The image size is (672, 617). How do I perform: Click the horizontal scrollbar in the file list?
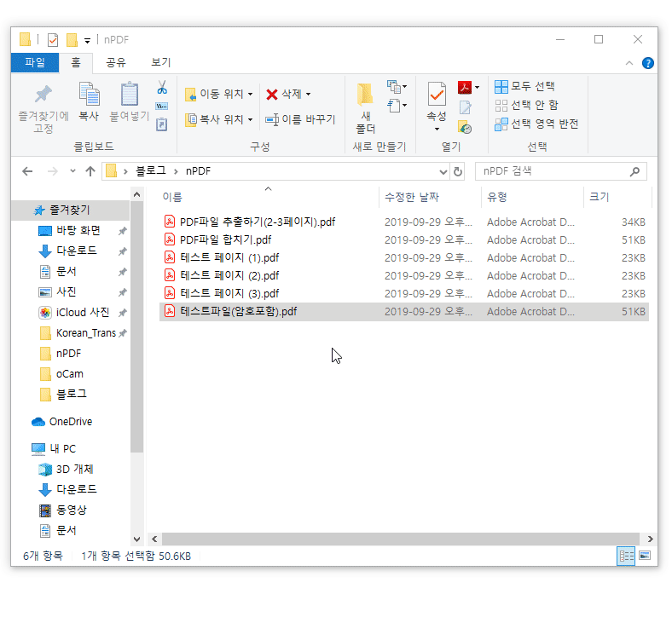coord(401,539)
